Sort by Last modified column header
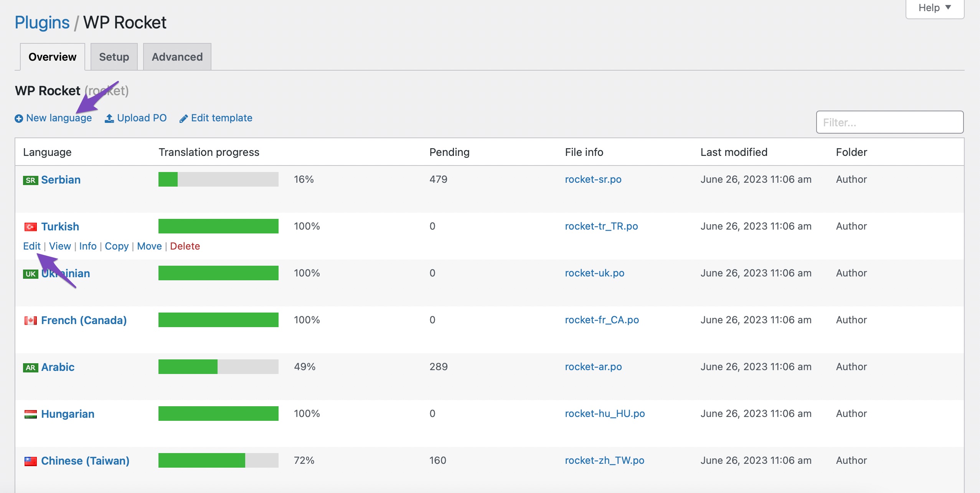The width and height of the screenshot is (980, 493). 734,152
